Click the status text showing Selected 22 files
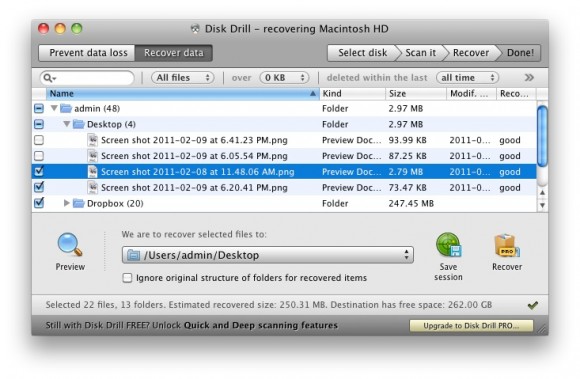The image size is (580, 379). coord(269,305)
